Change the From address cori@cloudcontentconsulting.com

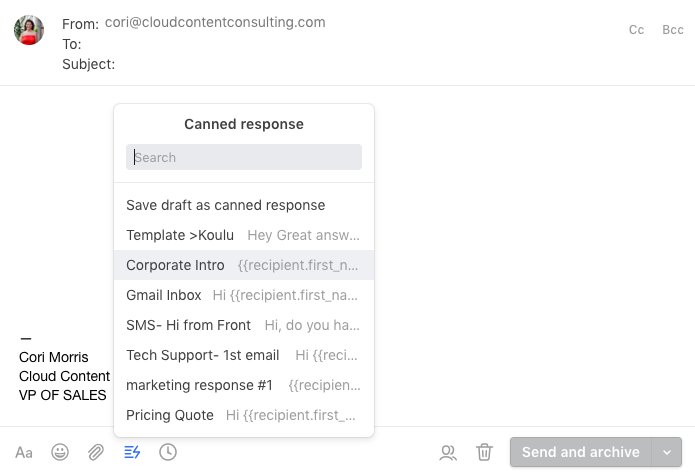(215, 22)
